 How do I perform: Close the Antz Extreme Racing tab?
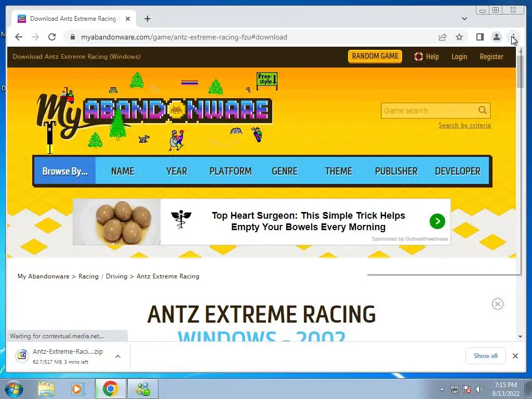pyautogui.click(x=128, y=19)
